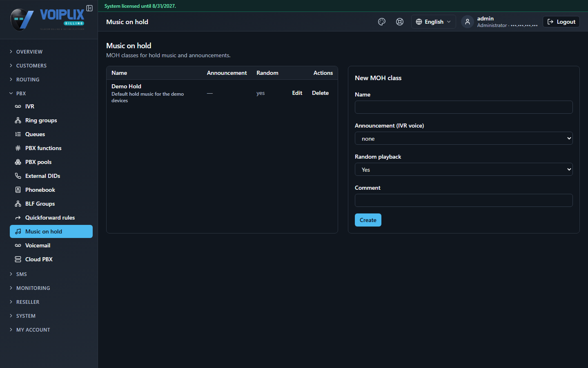Click the PBX functions hash icon
This screenshot has height=368, width=588.
(18, 148)
